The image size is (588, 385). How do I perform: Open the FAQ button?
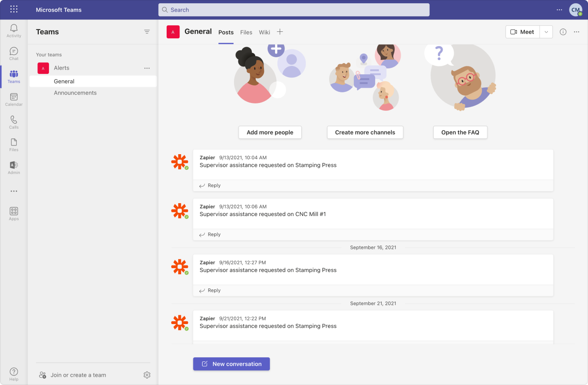click(x=460, y=132)
